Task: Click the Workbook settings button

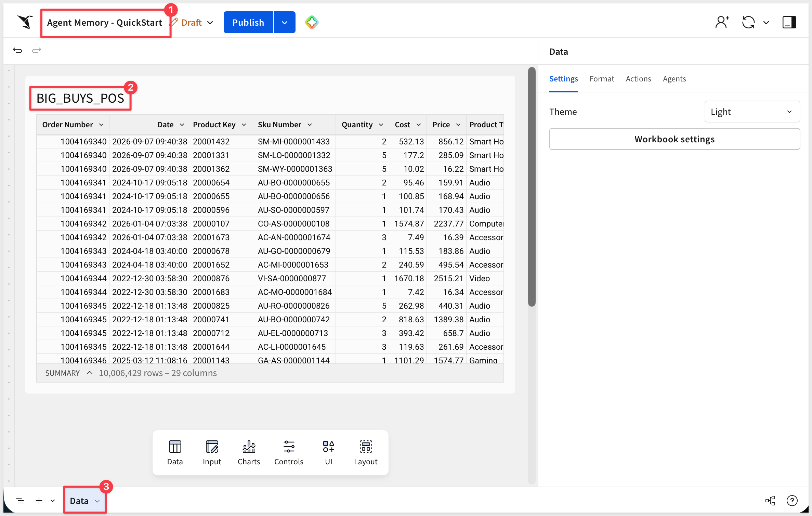Action: coord(675,139)
